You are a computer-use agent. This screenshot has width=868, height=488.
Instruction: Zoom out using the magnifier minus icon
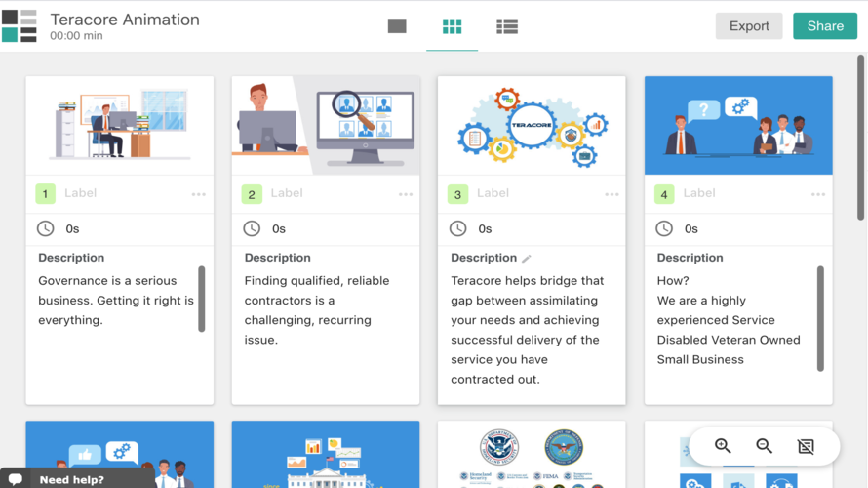pyautogui.click(x=764, y=446)
